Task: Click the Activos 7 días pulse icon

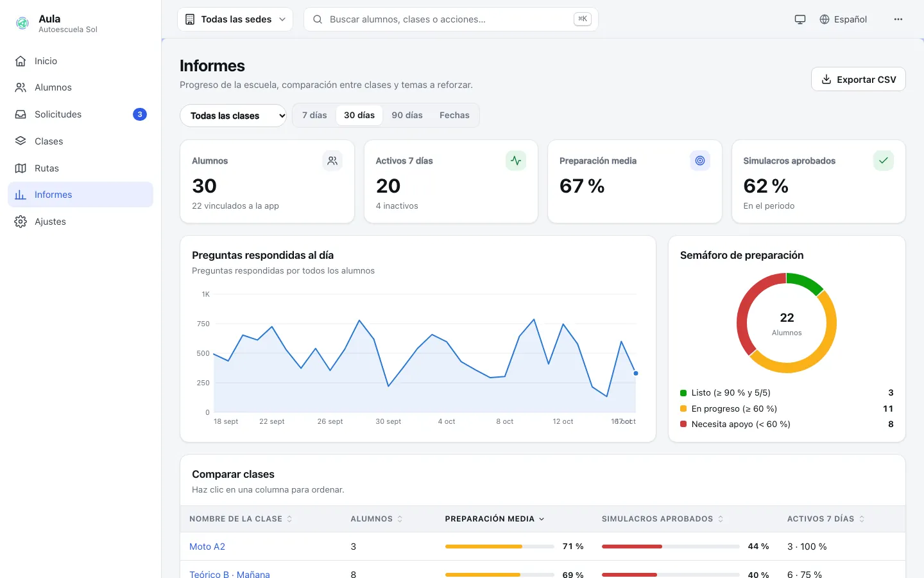Action: tap(516, 161)
